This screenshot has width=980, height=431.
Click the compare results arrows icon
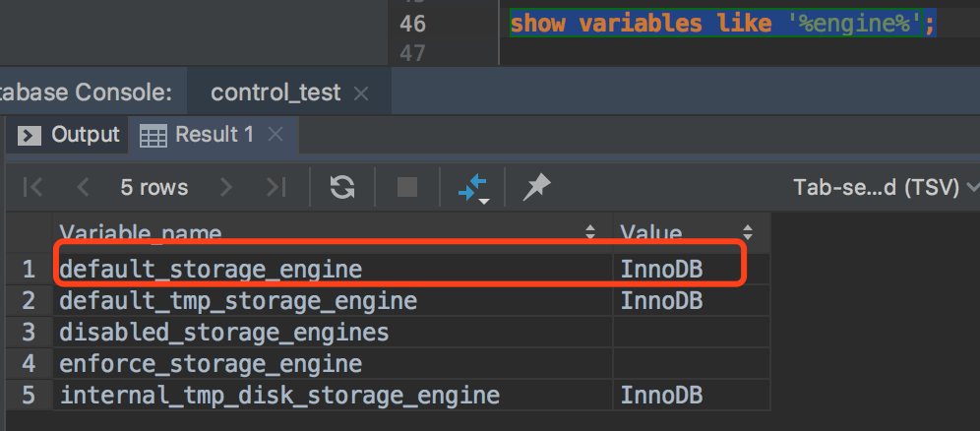pos(473,187)
